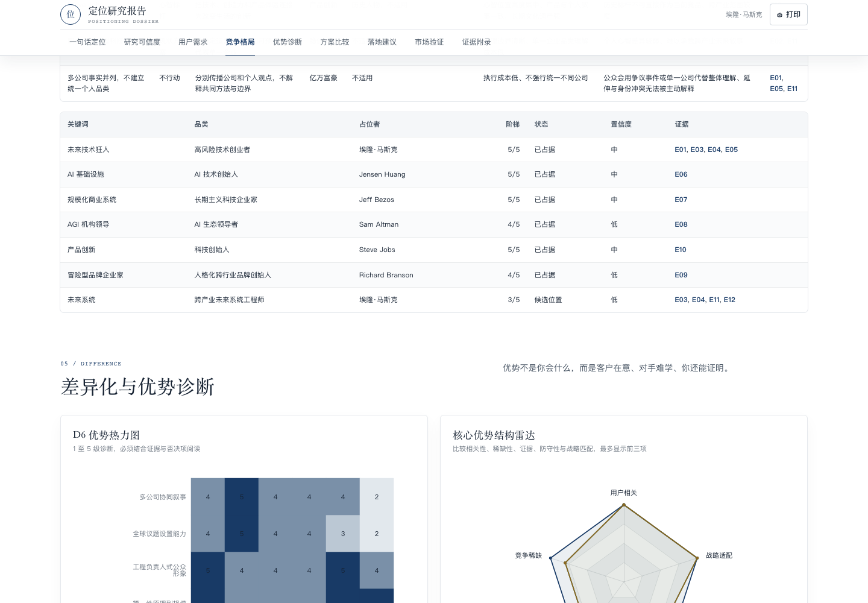Click the 品类 column header
This screenshot has height=603, width=868.
tap(201, 124)
